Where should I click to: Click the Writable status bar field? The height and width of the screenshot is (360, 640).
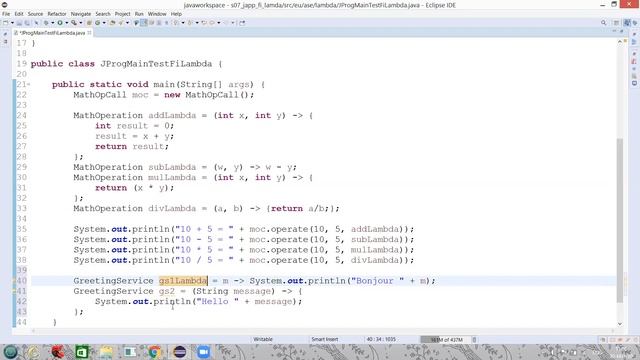[263, 340]
